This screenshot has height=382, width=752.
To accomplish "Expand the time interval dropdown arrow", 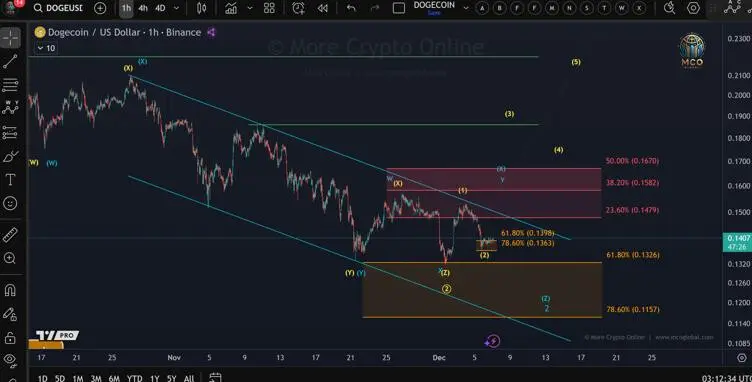I will click(x=176, y=8).
